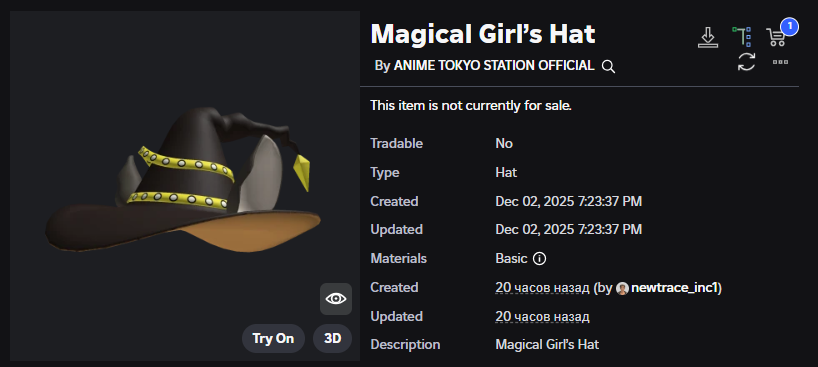Click the Description value Magical Girl's Hat

547,345
